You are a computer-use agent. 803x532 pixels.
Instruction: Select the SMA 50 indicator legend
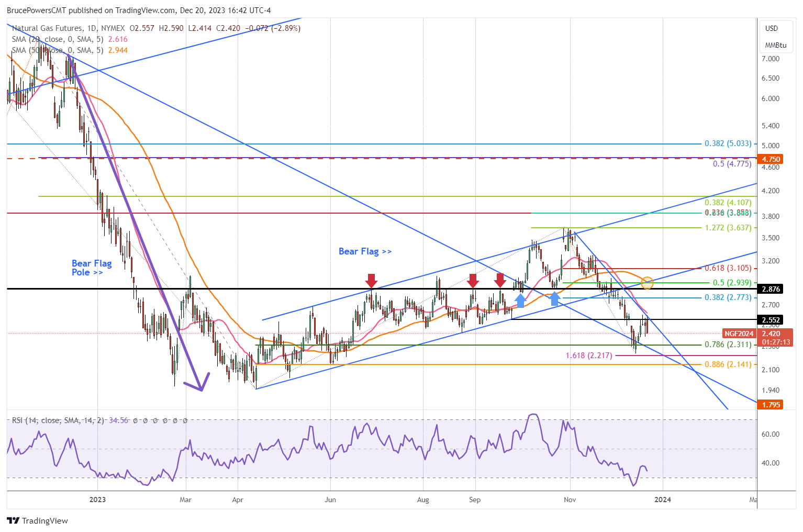(x=58, y=50)
